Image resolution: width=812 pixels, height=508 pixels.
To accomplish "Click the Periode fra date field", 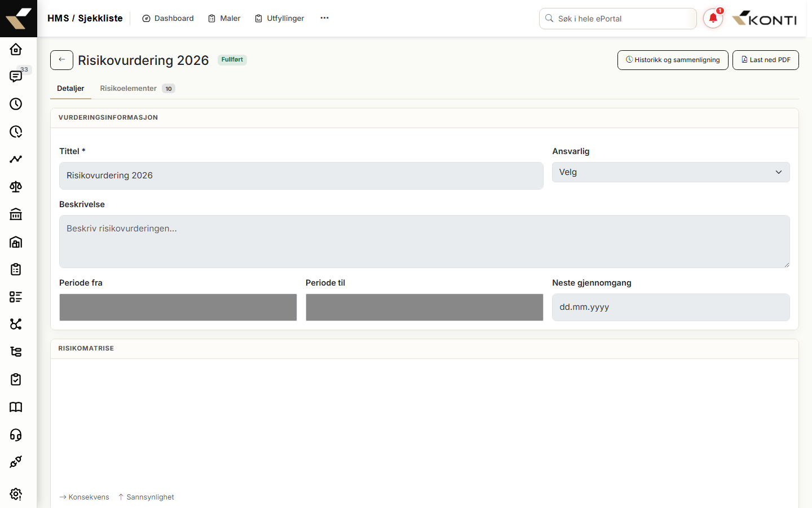I will (178, 307).
